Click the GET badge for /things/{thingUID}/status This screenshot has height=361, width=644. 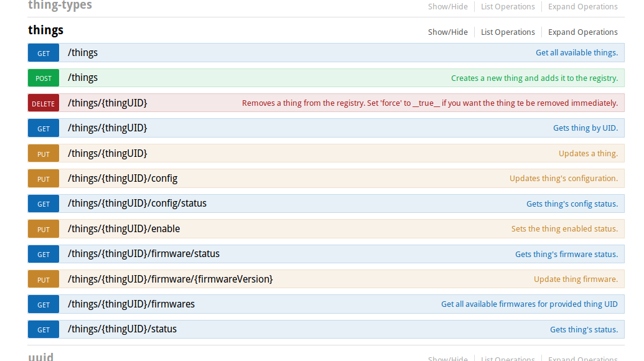click(x=44, y=330)
